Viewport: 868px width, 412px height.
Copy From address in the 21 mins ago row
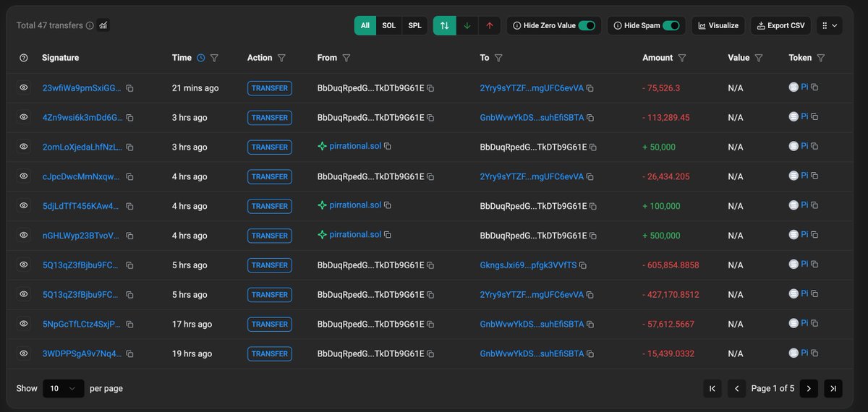coord(430,88)
